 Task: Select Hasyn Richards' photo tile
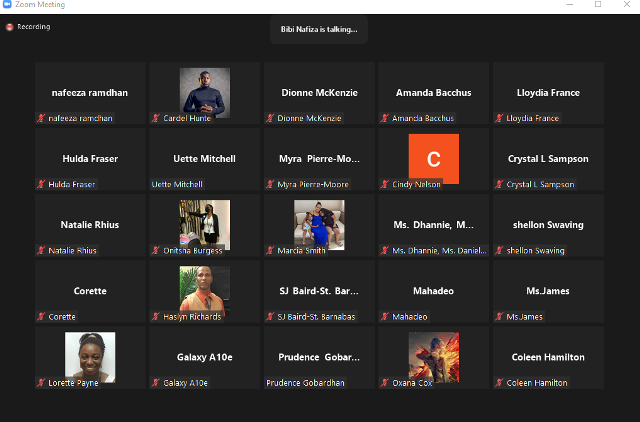coord(205,288)
